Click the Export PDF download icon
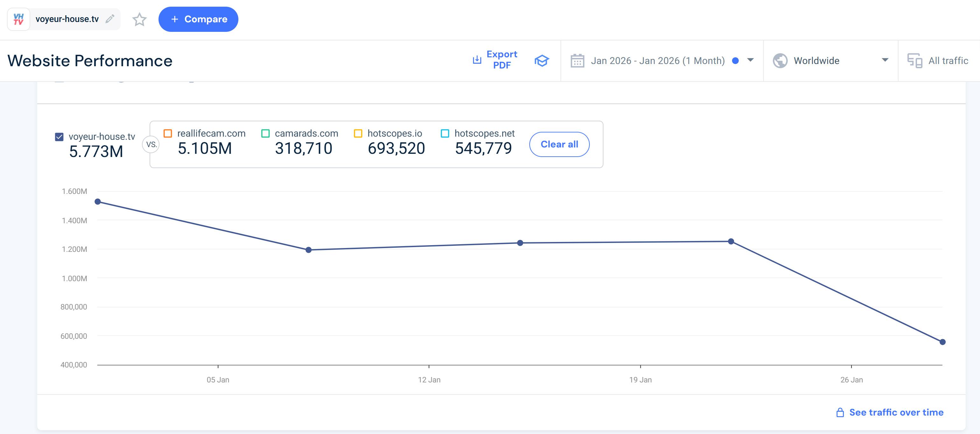 tap(477, 60)
